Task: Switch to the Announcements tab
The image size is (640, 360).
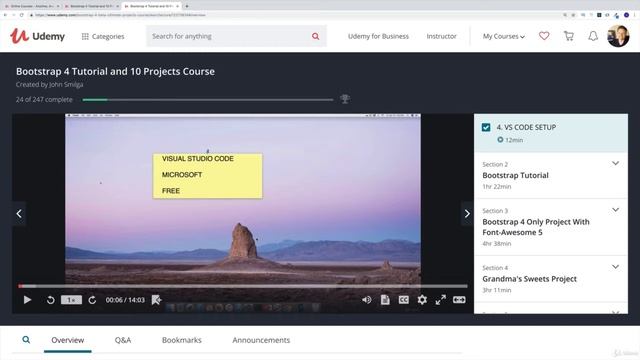Action: (261, 340)
